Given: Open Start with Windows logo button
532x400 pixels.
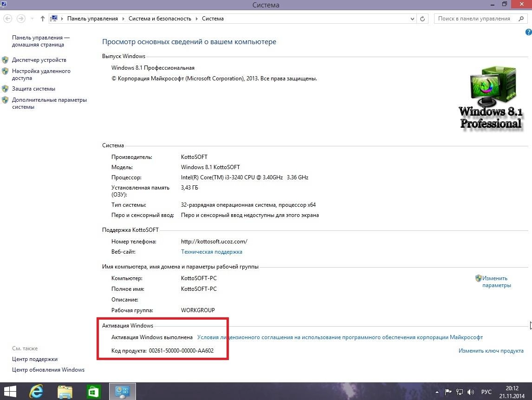Looking at the screenshot, I should pos(10,392).
